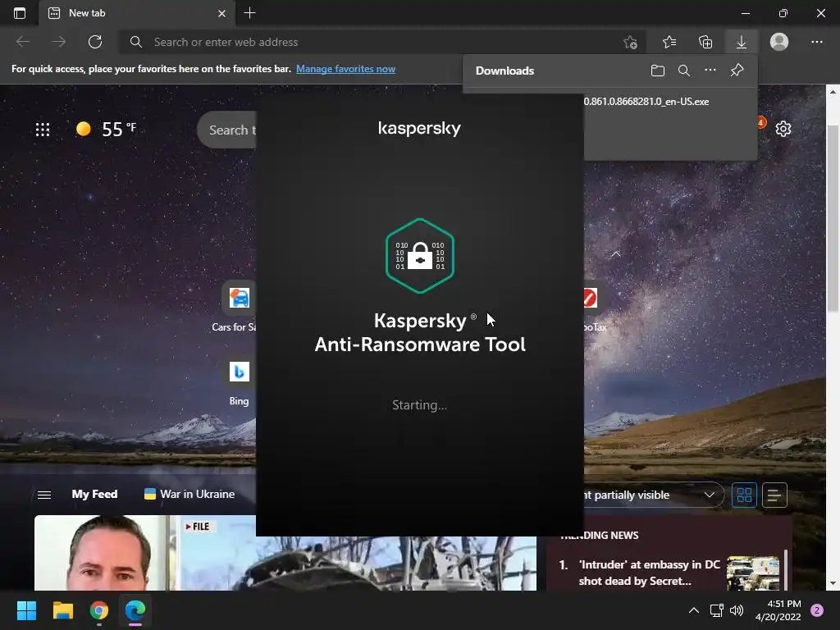Add this page to favorites star icon
This screenshot has height=630, width=840.
[631, 42]
